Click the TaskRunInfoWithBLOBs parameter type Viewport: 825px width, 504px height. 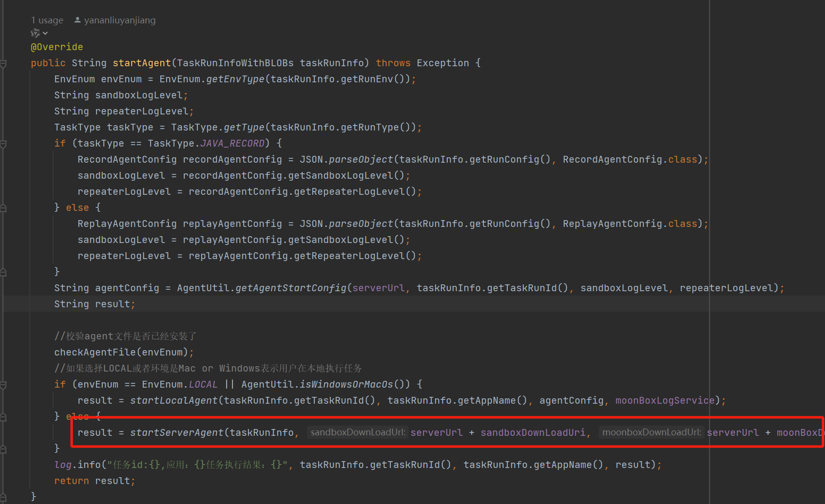[x=235, y=63]
